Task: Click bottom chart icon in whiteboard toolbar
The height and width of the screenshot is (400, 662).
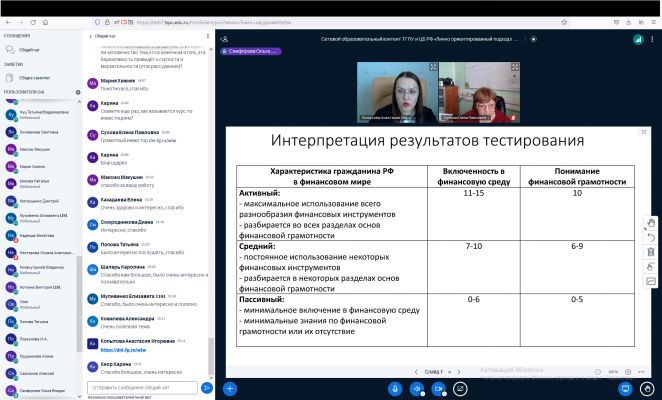Action: [x=651, y=281]
